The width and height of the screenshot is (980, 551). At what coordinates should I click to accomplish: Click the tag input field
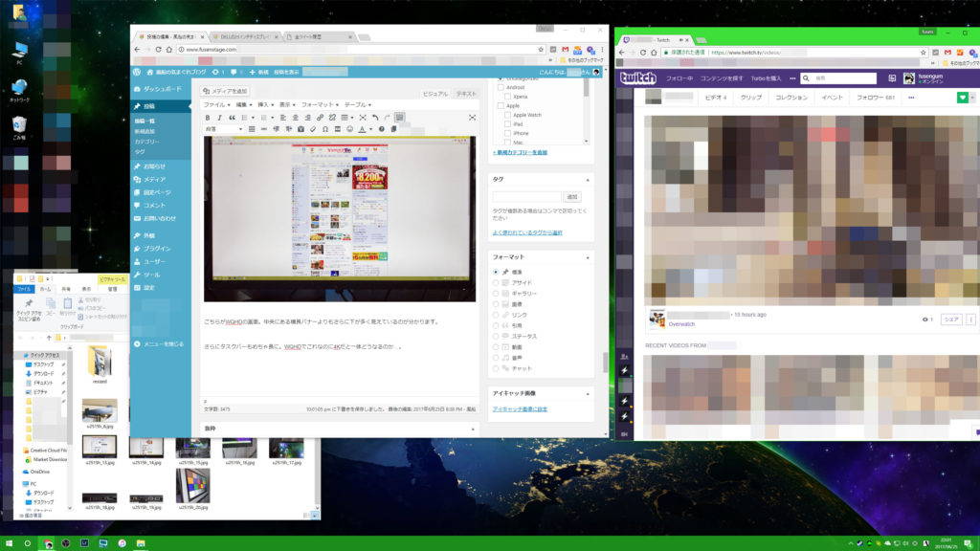click(x=527, y=197)
